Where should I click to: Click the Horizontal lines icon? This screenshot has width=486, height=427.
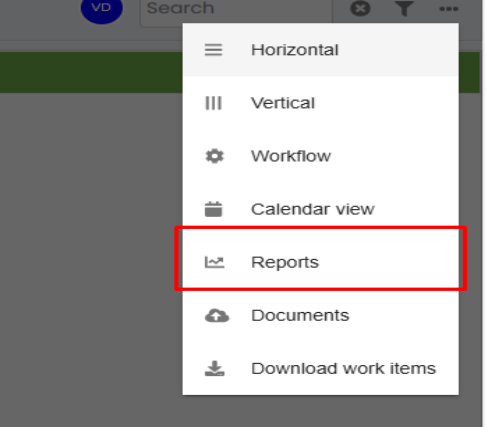coord(213,50)
